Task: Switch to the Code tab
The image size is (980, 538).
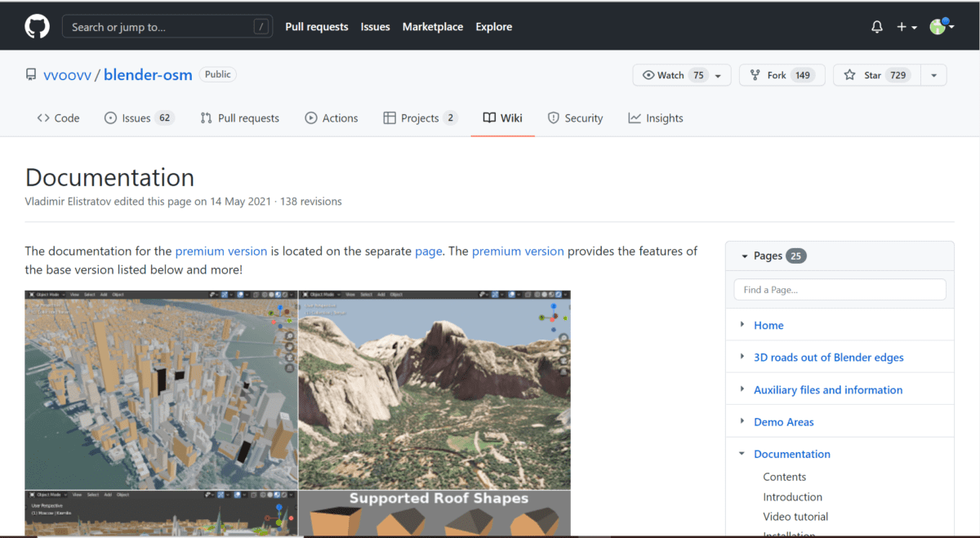Action: [x=58, y=118]
